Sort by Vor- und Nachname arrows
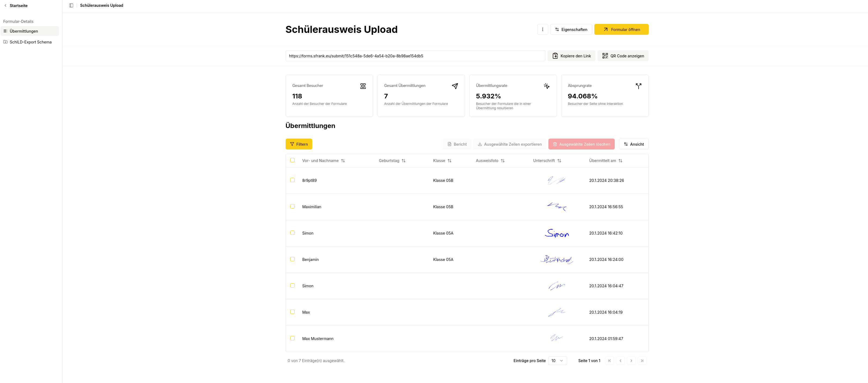Screen dimensions: 868x383 click(x=343, y=161)
